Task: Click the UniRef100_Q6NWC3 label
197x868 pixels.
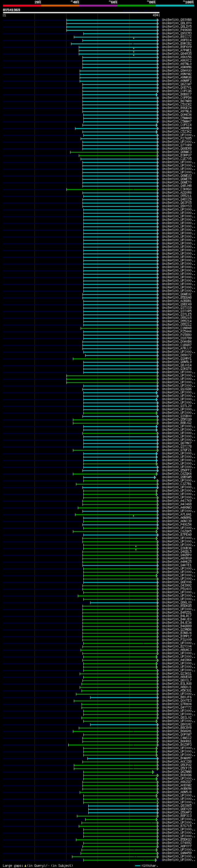Action: tap(177, 152)
